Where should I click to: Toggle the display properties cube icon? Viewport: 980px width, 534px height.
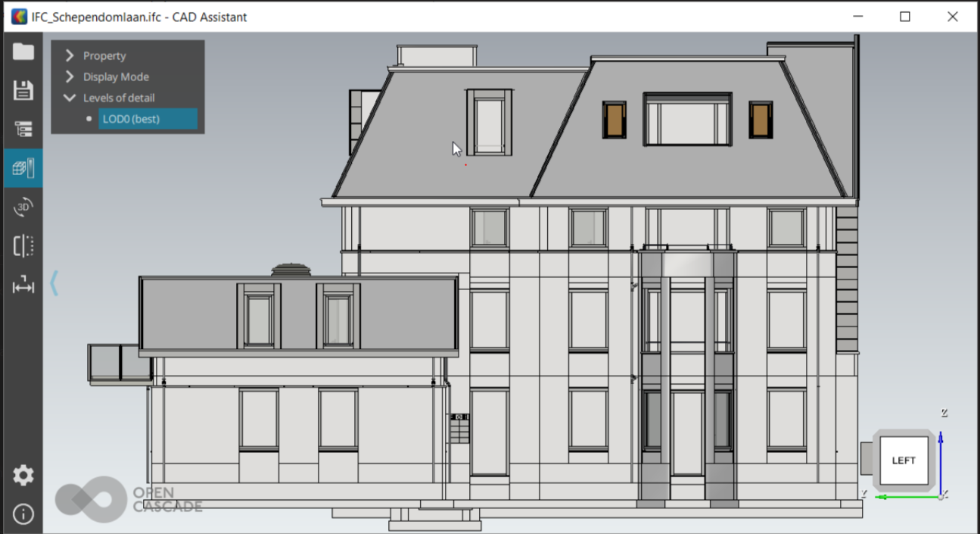[x=23, y=168]
